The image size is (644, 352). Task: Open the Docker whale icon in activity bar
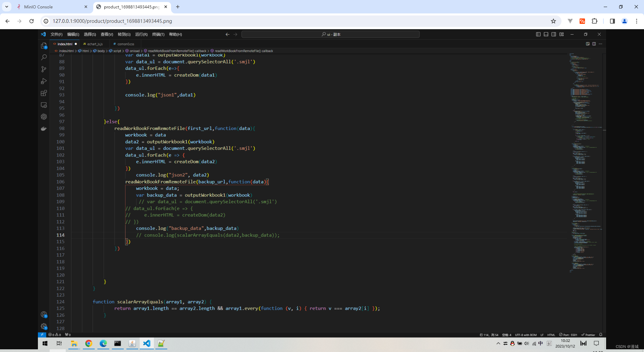(44, 128)
